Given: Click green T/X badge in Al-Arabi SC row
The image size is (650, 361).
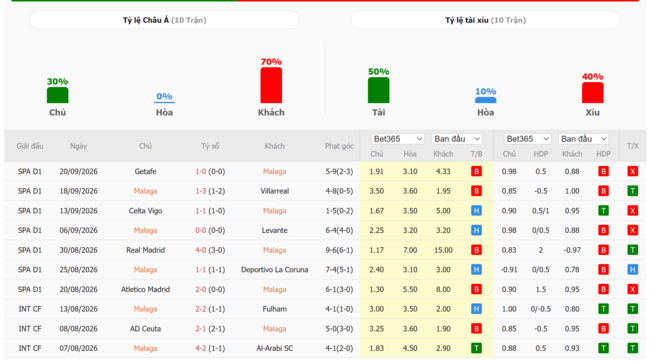Looking at the screenshot, I should (x=633, y=349).
